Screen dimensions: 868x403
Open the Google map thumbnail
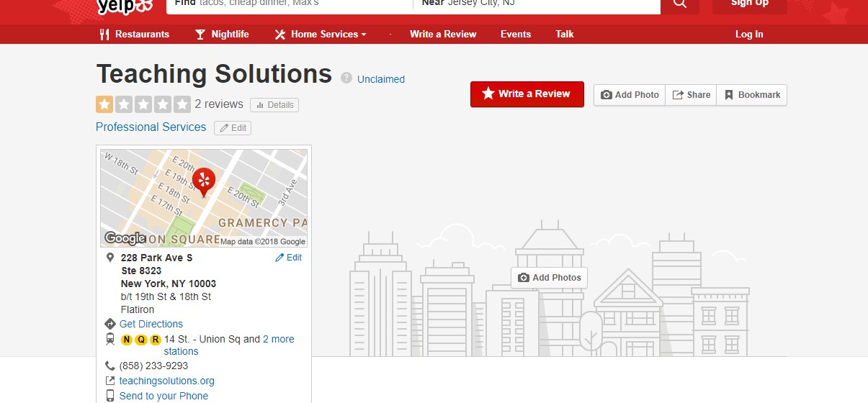click(204, 198)
